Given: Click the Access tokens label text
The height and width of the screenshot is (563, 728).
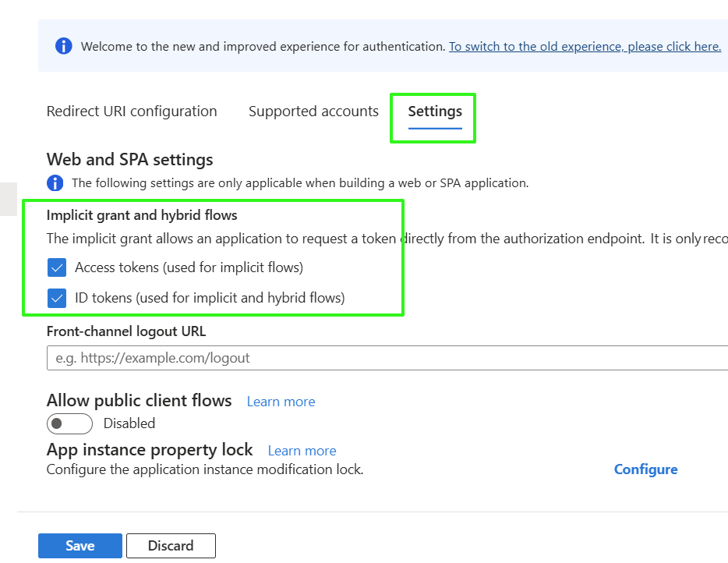Looking at the screenshot, I should tap(189, 267).
